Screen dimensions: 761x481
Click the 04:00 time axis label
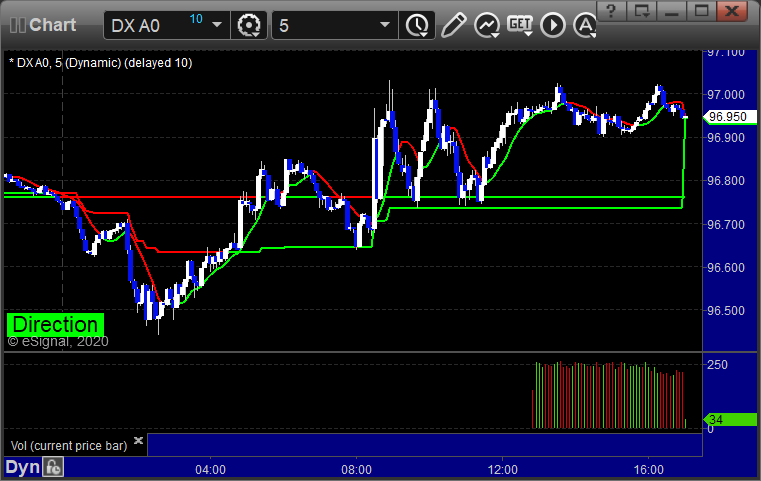click(211, 470)
